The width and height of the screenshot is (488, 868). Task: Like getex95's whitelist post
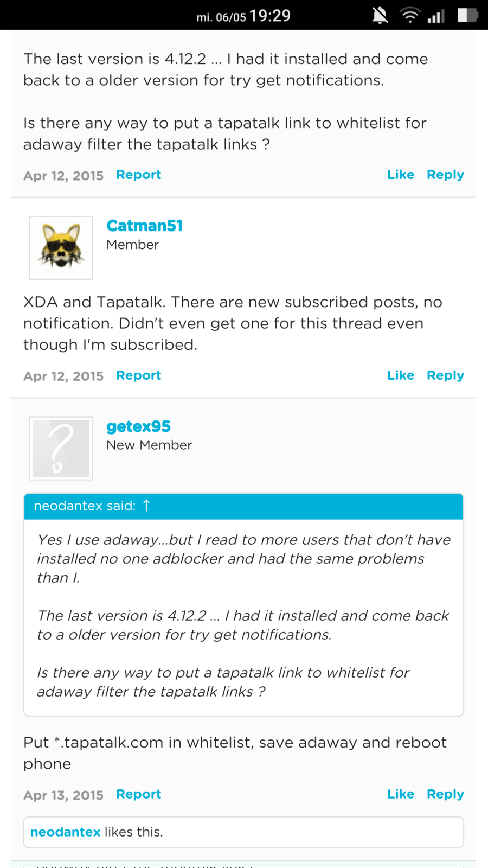400,794
